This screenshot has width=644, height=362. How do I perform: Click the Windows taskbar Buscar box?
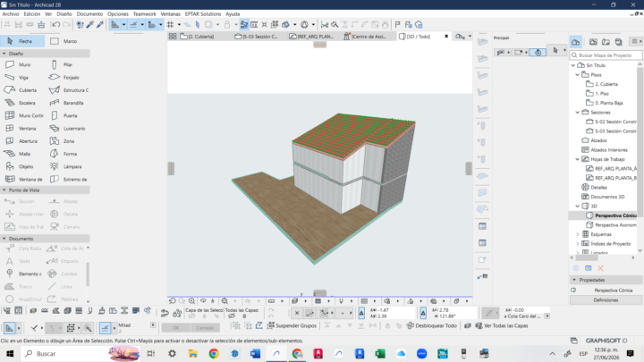[x=80, y=353]
